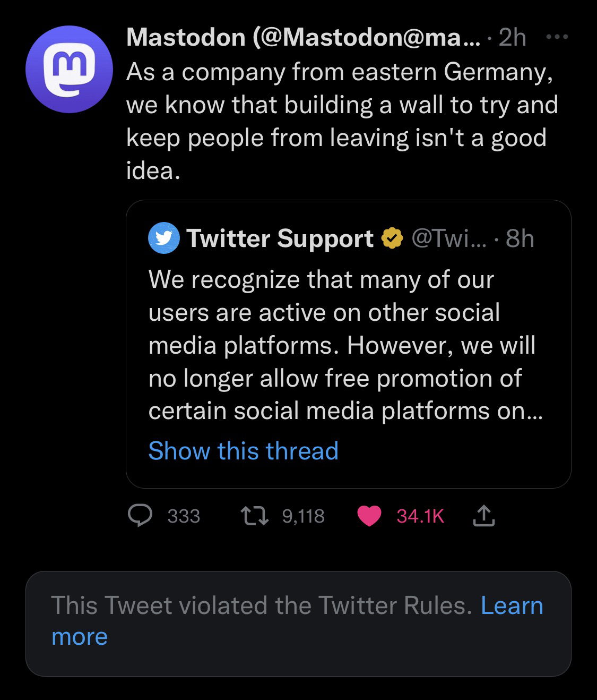Open the three-dot more options menu
This screenshot has width=597, height=700.
[557, 37]
